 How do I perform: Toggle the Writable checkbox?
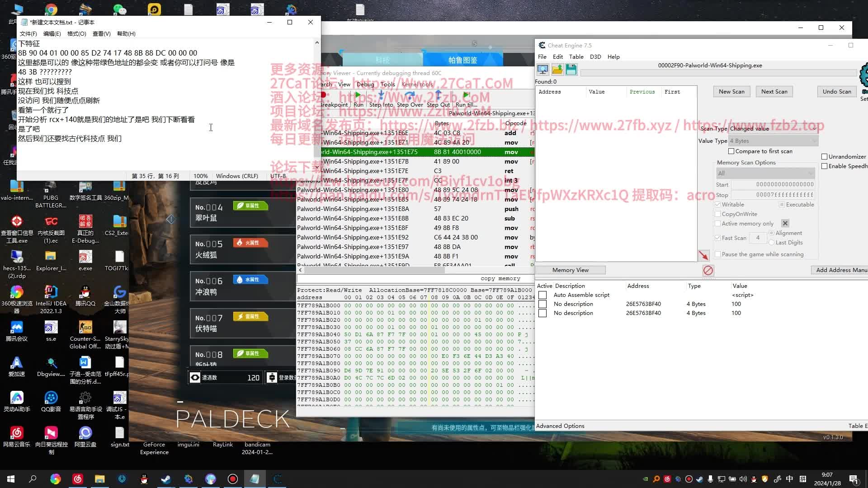point(717,204)
